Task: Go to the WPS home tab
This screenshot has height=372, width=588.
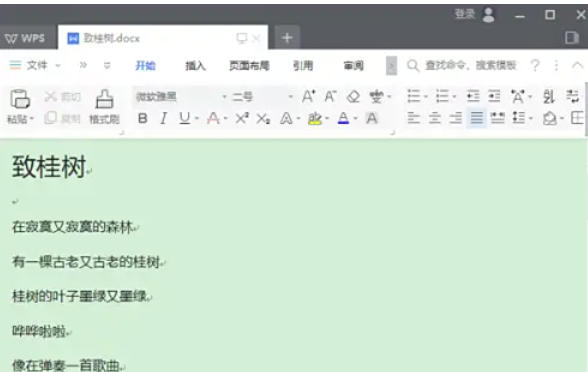Action: click(x=25, y=38)
